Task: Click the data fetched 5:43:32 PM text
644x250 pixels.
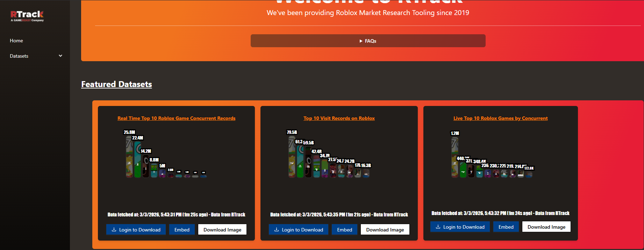Action: tap(500, 213)
